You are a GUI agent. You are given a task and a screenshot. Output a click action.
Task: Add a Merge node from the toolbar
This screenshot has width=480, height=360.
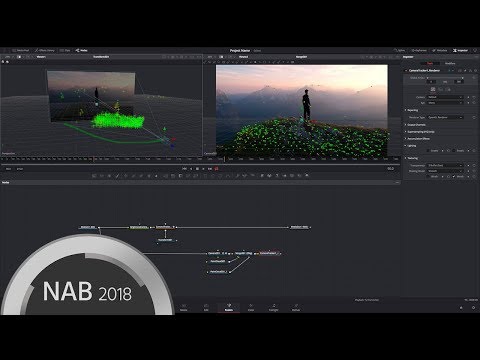click(165, 176)
